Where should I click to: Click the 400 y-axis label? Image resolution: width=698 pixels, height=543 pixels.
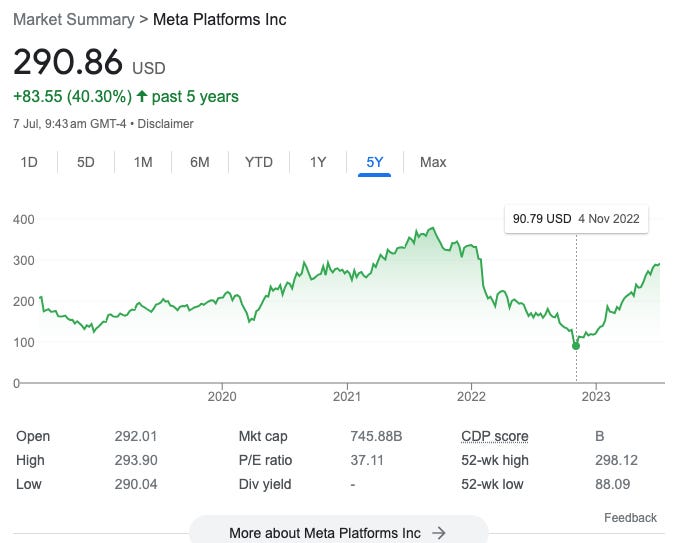coord(24,219)
